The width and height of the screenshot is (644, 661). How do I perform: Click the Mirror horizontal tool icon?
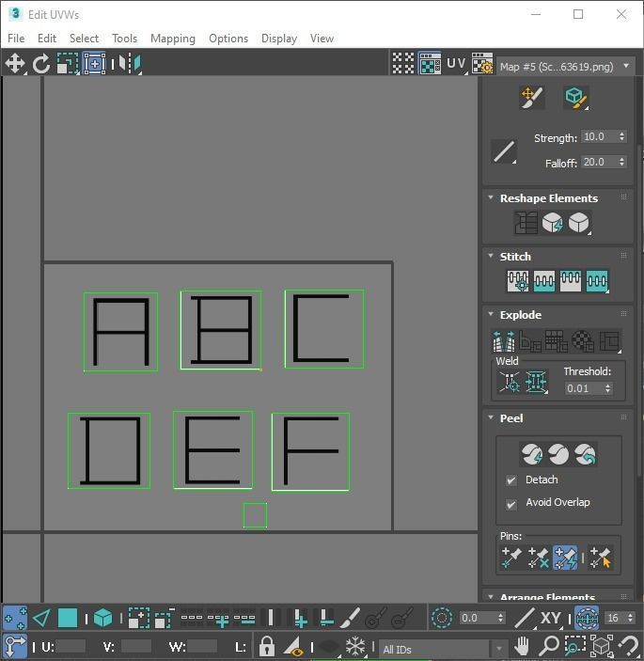click(x=130, y=64)
